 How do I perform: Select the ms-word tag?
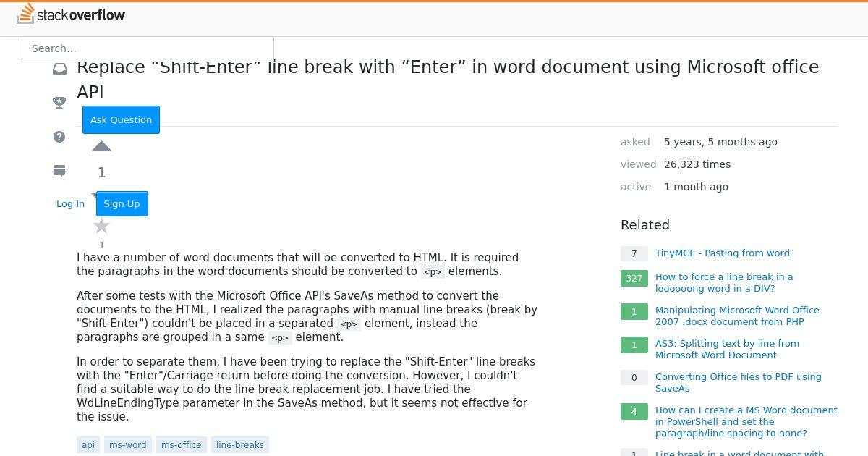[x=128, y=444]
